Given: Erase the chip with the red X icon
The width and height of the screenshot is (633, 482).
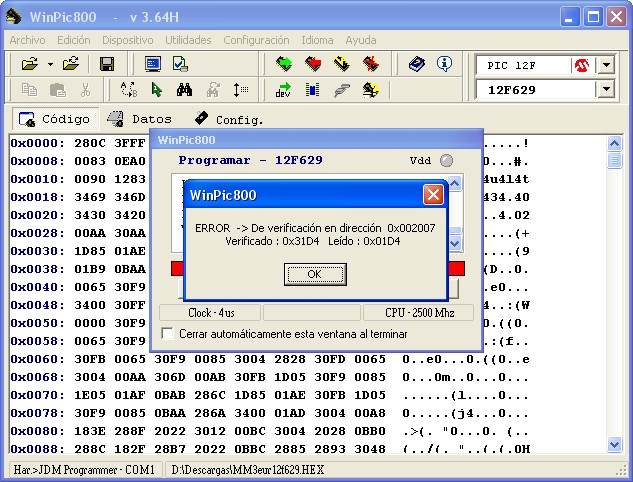Looking at the screenshot, I should [371, 64].
